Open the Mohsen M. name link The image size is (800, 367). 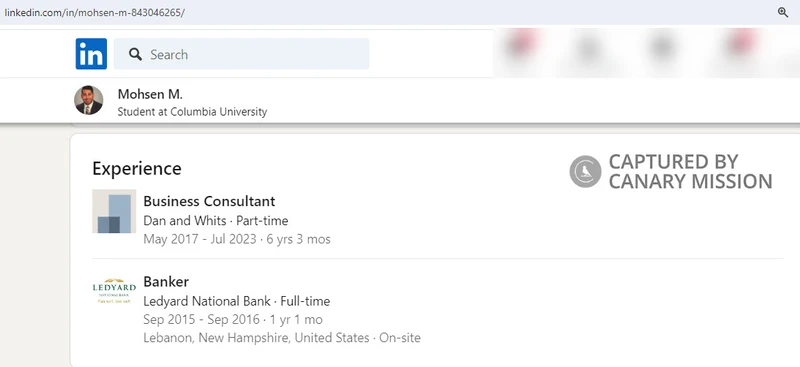(x=150, y=94)
